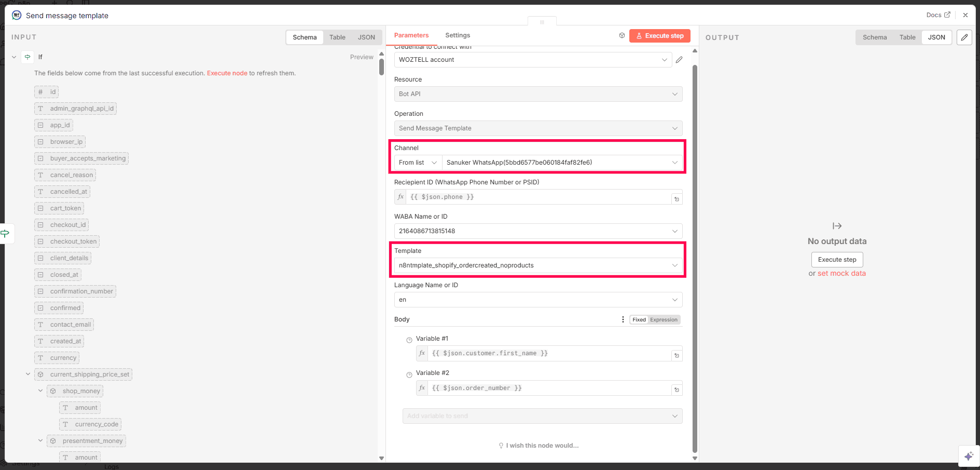980x470 pixels.
Task: Set Body mode to Fixed
Action: pyautogui.click(x=639, y=320)
